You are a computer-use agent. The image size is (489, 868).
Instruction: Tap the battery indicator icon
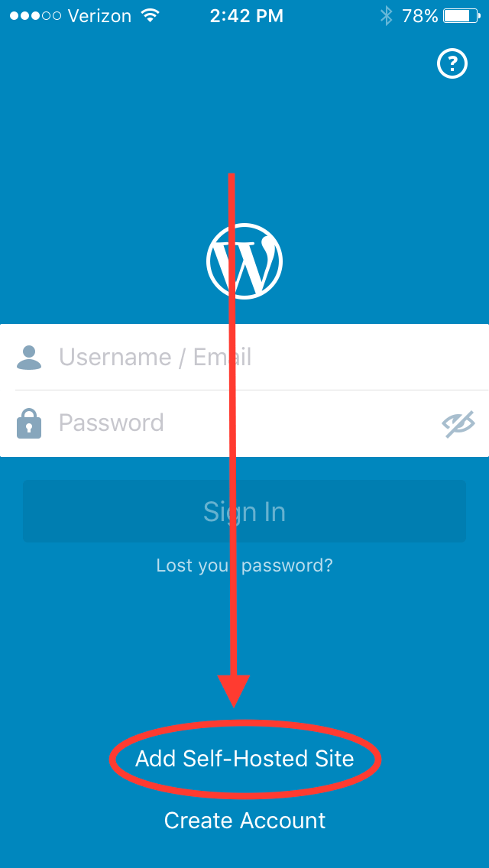(461, 15)
